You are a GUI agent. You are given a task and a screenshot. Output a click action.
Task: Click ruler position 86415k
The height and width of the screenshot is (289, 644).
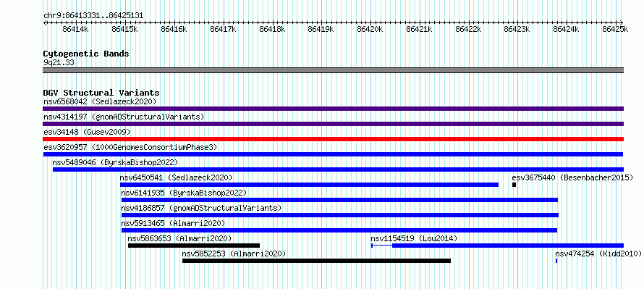point(124,29)
